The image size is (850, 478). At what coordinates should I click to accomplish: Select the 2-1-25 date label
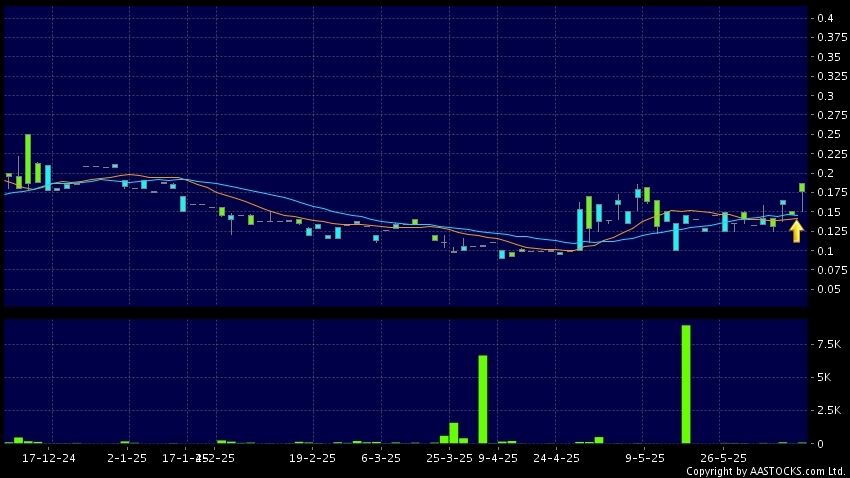127,458
